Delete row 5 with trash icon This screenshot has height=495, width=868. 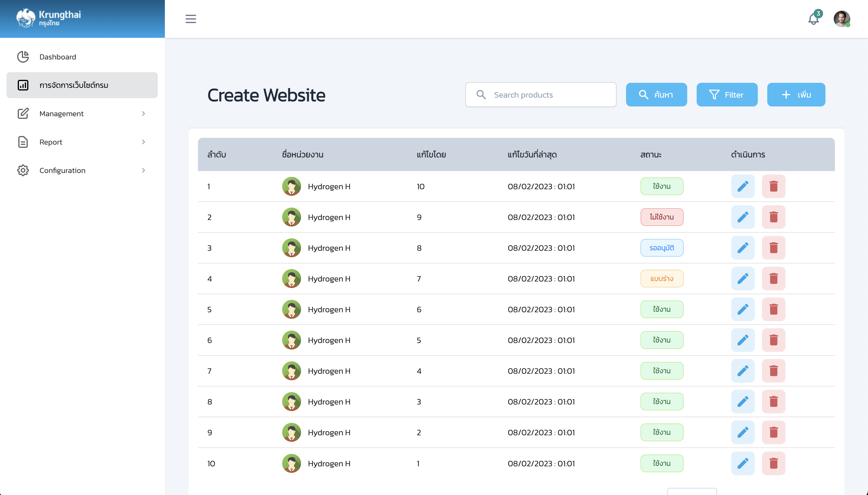click(773, 309)
